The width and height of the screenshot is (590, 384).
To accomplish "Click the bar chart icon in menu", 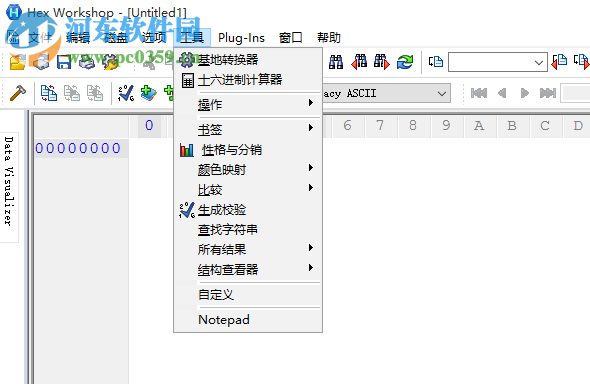I will point(187,150).
